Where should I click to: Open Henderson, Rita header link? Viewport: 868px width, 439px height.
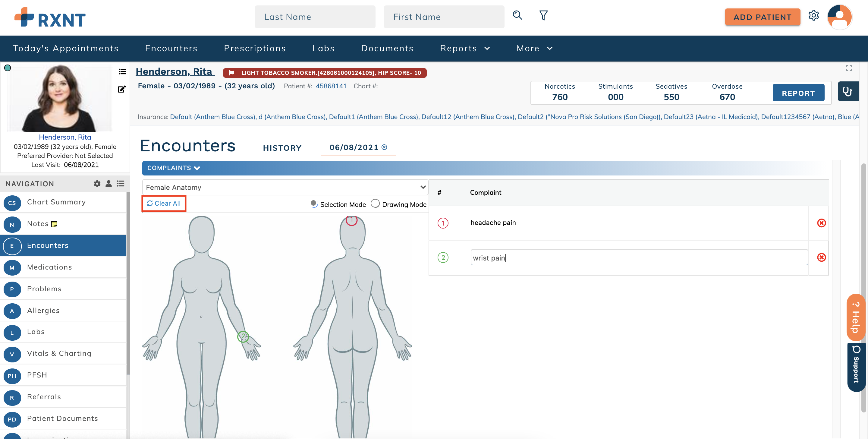click(x=175, y=71)
